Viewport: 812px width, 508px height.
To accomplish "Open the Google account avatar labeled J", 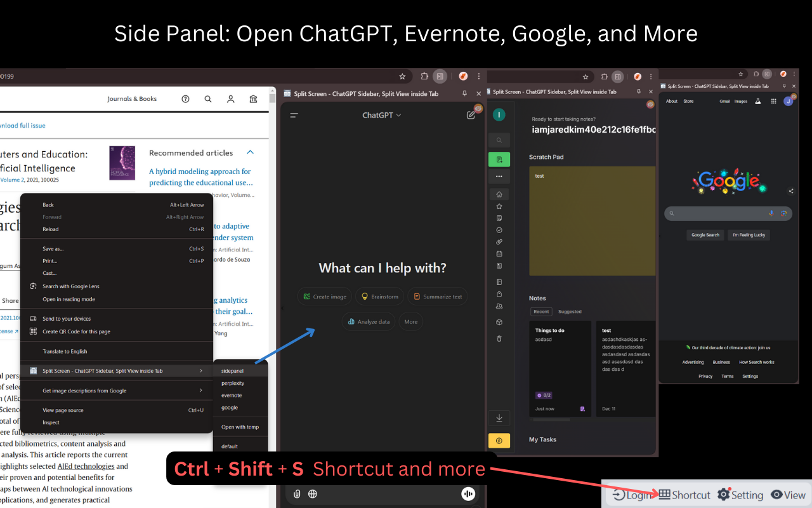I will point(788,101).
